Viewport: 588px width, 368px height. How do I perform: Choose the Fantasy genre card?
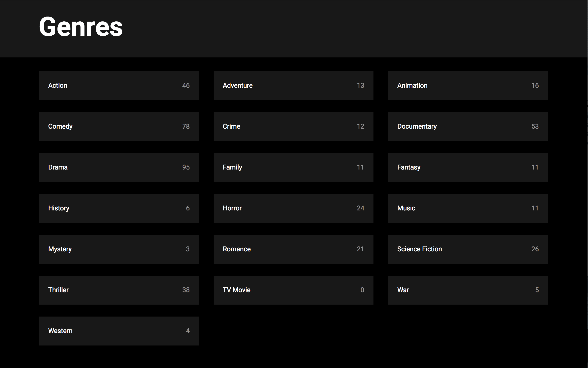(468, 167)
